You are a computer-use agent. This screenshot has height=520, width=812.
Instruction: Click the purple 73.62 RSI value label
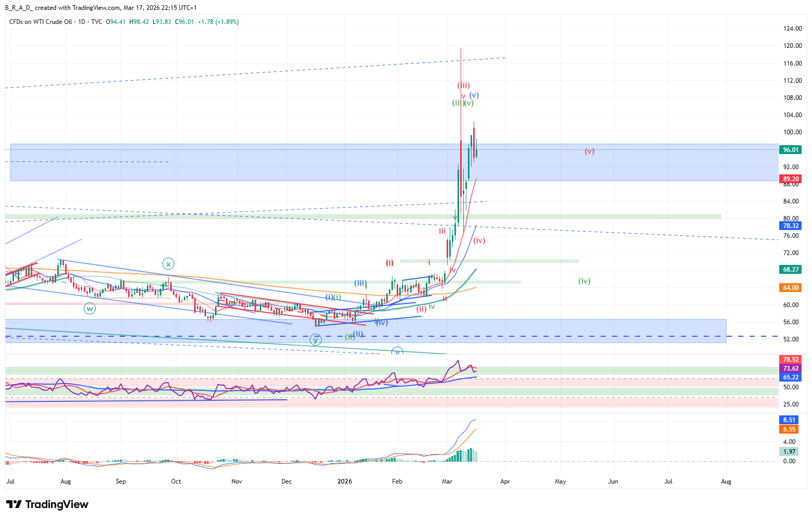click(790, 369)
